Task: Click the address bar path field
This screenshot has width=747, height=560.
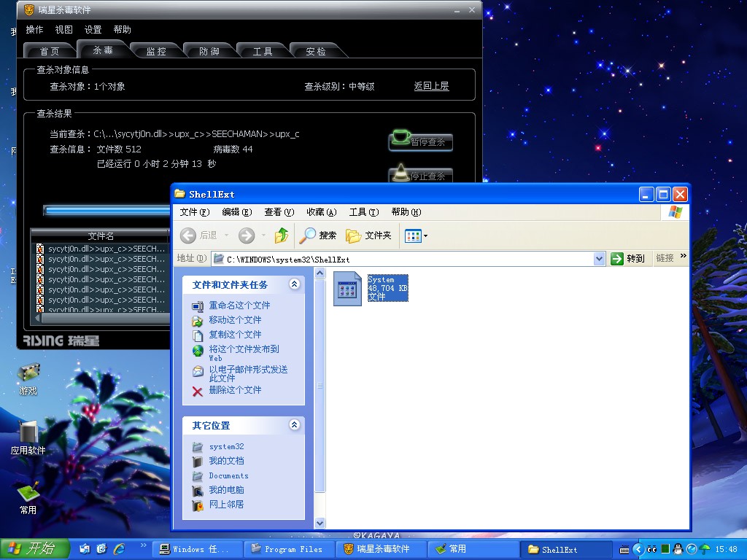Action: (x=409, y=259)
